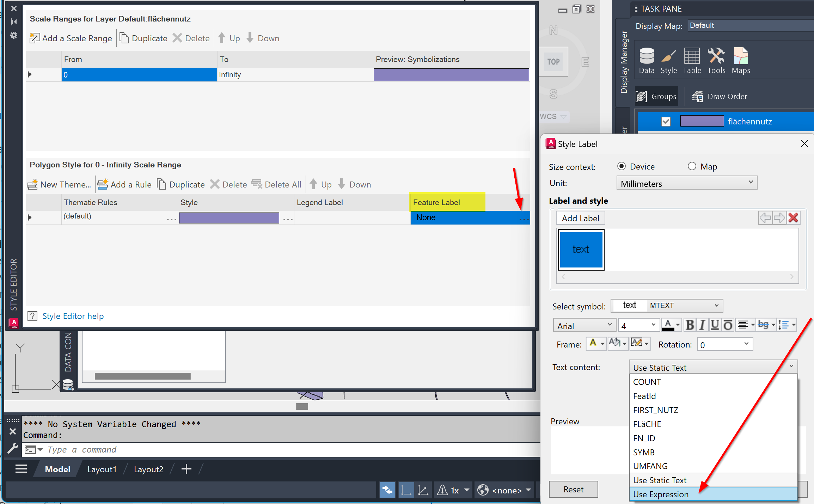The image size is (814, 504).
Task: Click Groups button in Display Manager
Action: pos(656,96)
